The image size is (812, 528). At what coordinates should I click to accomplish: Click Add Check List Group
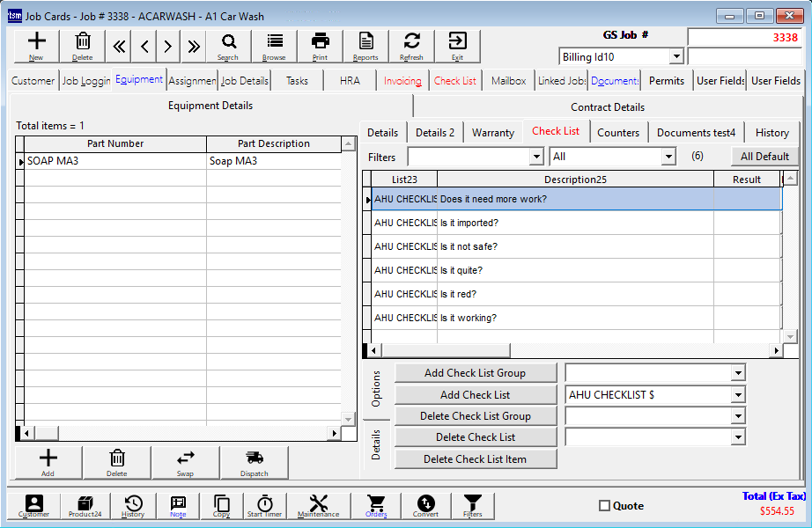click(476, 372)
